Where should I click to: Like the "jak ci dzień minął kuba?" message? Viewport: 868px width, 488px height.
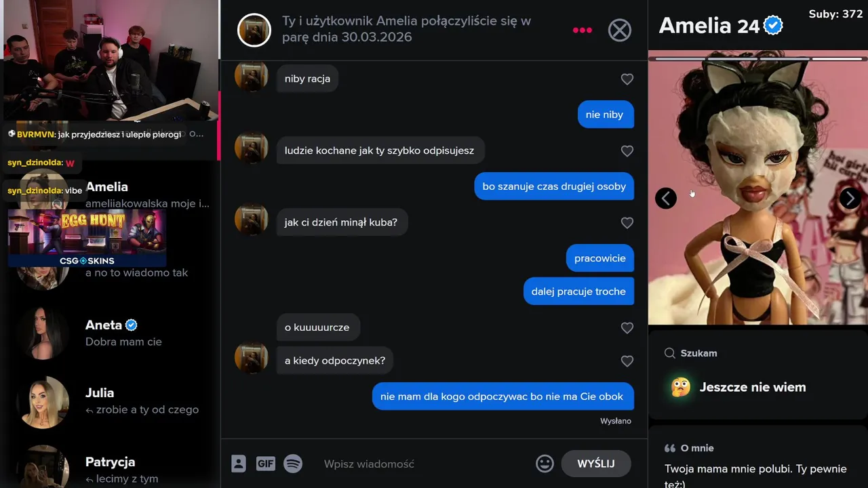[627, 223]
